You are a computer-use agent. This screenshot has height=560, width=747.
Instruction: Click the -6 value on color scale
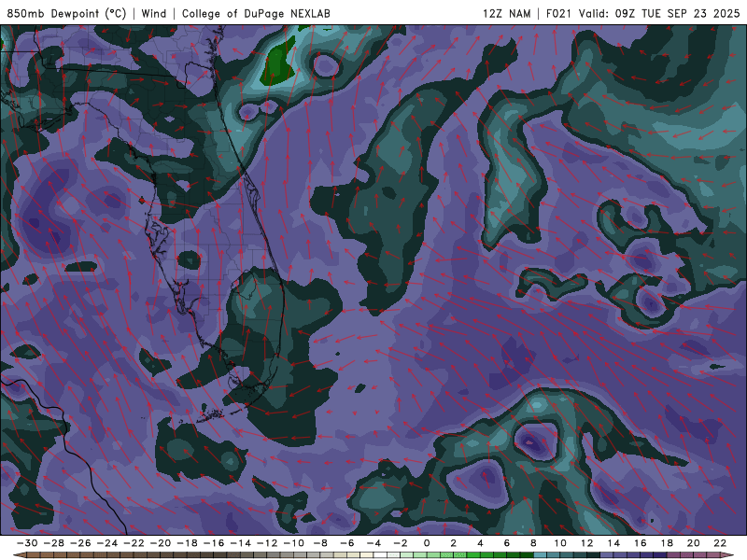(346, 543)
